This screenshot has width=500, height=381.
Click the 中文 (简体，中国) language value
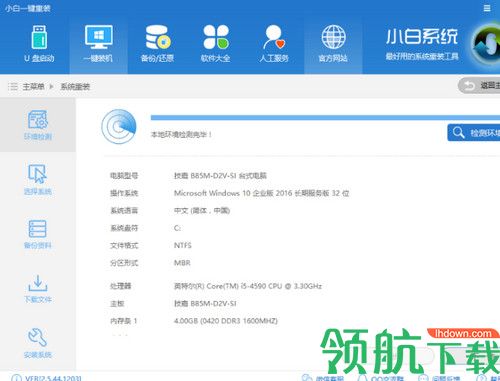coord(202,210)
